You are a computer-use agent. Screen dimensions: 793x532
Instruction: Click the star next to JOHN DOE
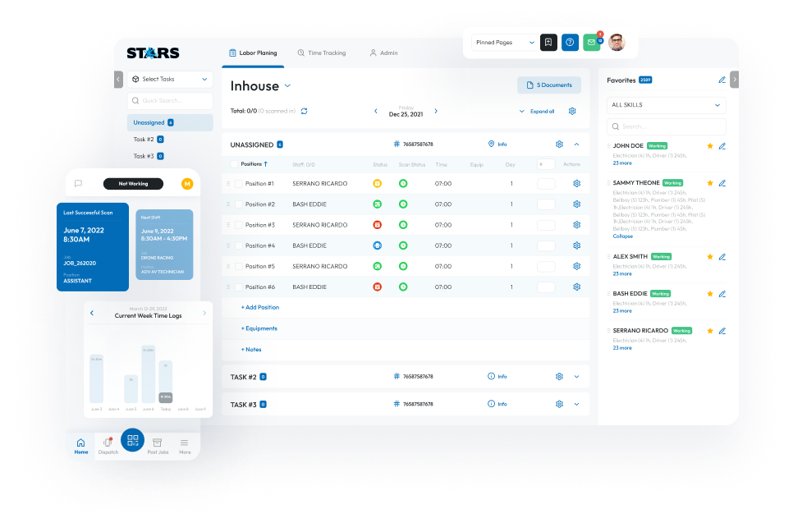pos(710,146)
